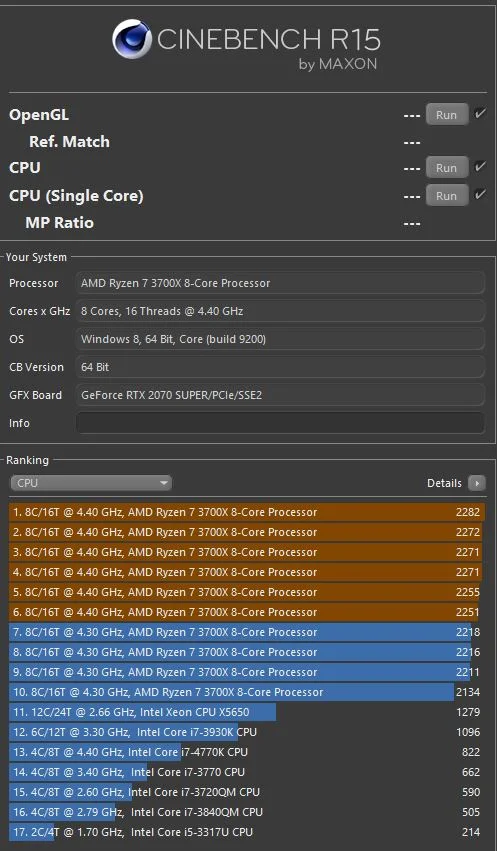Image resolution: width=497 pixels, height=851 pixels.
Task: Toggle the CPU test checkbox
Action: click(x=480, y=167)
